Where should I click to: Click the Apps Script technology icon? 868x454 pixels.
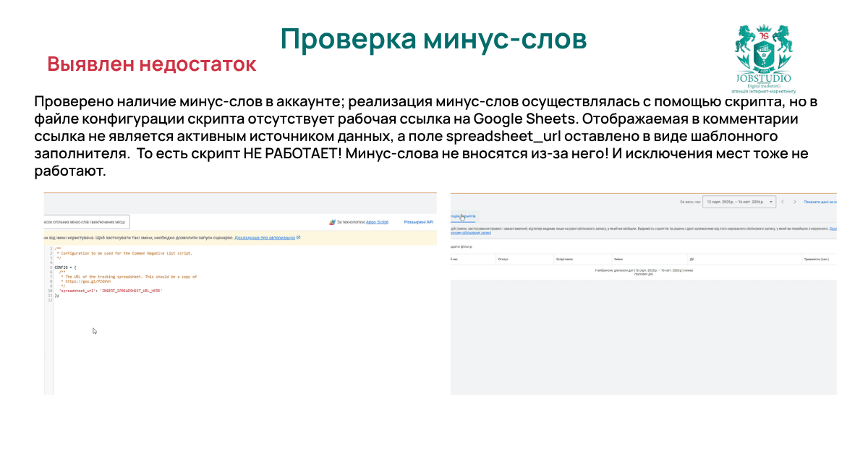[332, 223]
